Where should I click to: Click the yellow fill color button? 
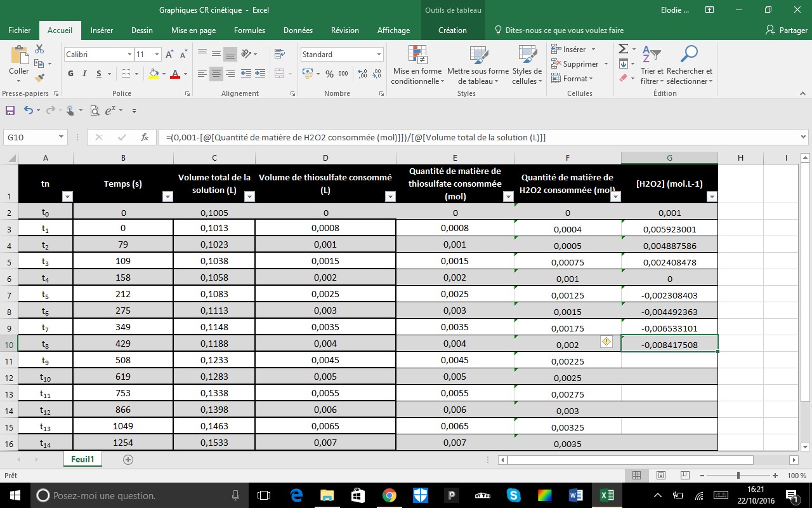(x=153, y=74)
